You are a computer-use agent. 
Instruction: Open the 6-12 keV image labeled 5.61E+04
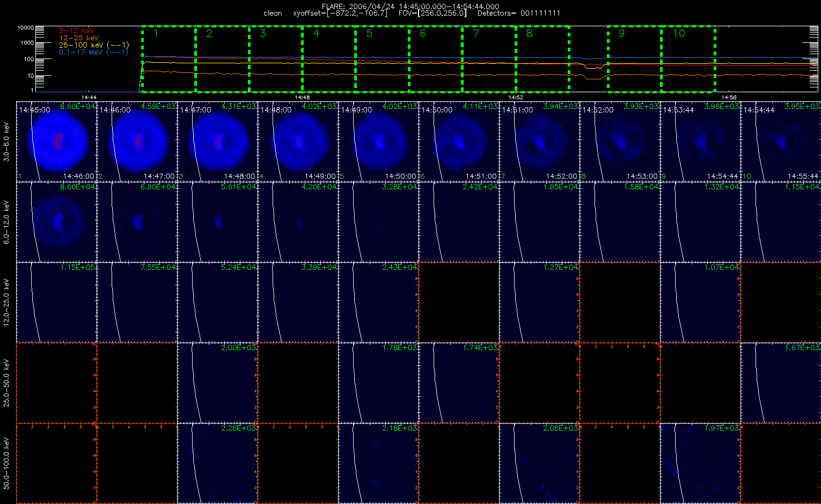tap(217, 221)
